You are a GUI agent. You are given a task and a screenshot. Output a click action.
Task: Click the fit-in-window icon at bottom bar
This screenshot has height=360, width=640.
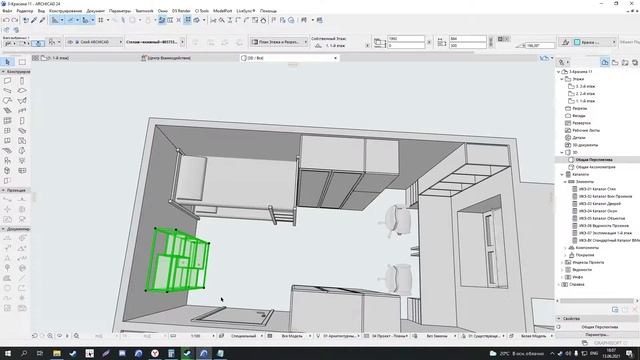(76, 336)
